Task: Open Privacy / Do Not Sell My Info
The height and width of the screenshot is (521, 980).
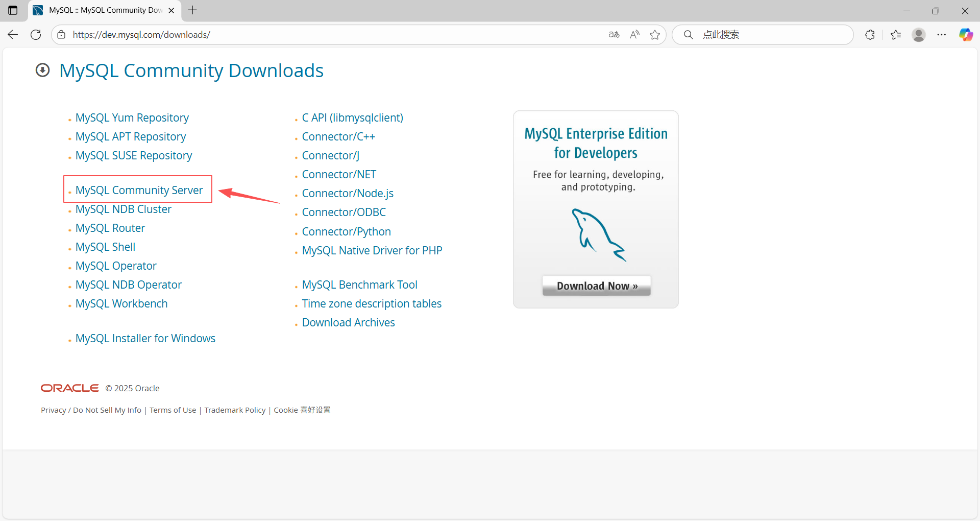Action: point(91,410)
